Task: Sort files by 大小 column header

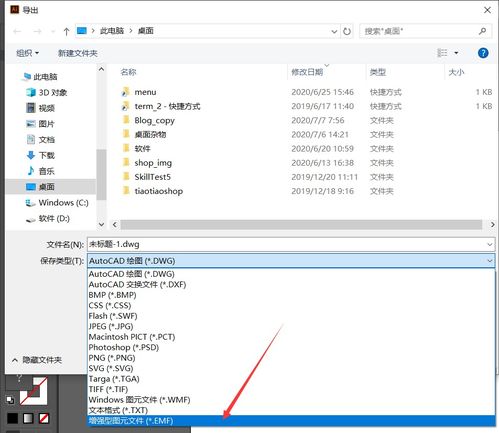Action: (456, 72)
